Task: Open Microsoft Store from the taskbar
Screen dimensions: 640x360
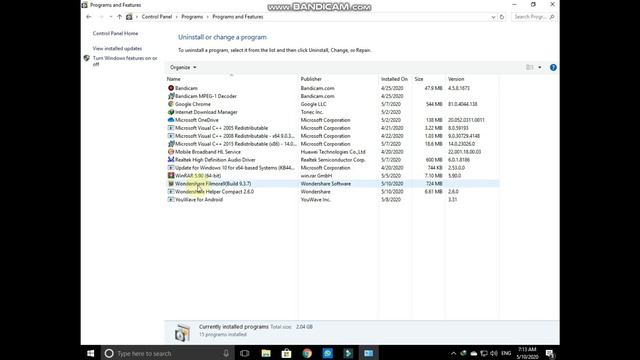Action: click(x=287, y=353)
